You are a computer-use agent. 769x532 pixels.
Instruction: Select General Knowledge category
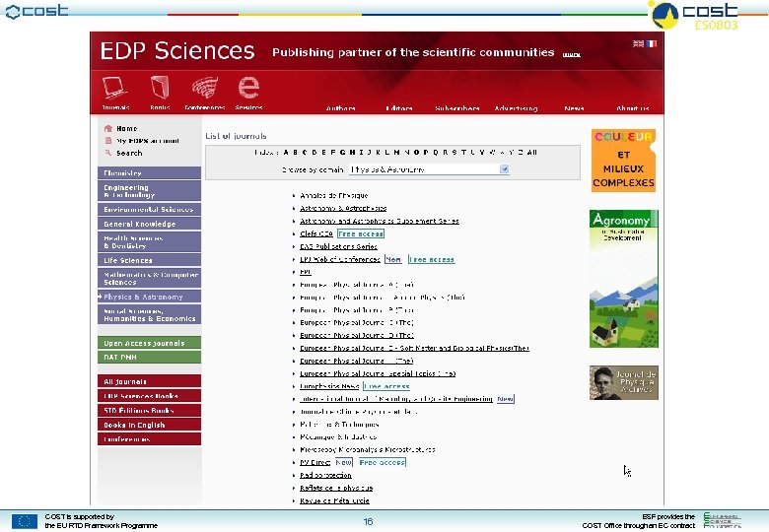(149, 224)
